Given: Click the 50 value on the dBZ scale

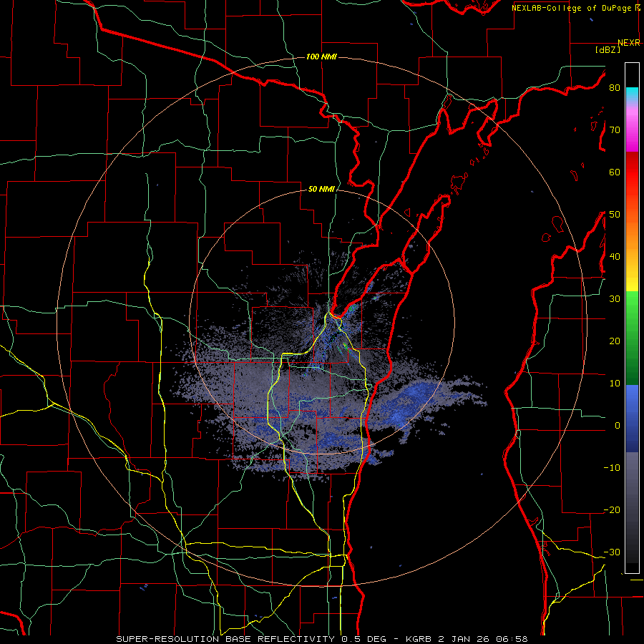Looking at the screenshot, I should click(x=615, y=215).
